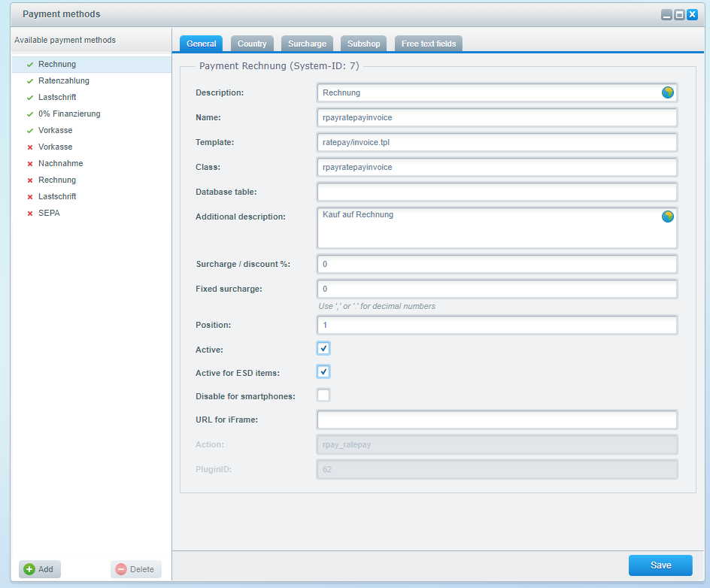Select the inactive Vorkasse payment method
Screen dimensions: 710x588
(x=56, y=147)
